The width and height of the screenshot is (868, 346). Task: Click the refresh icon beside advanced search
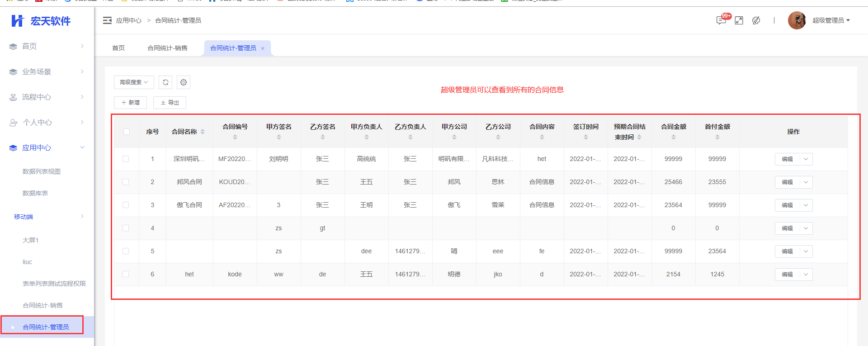(x=165, y=82)
